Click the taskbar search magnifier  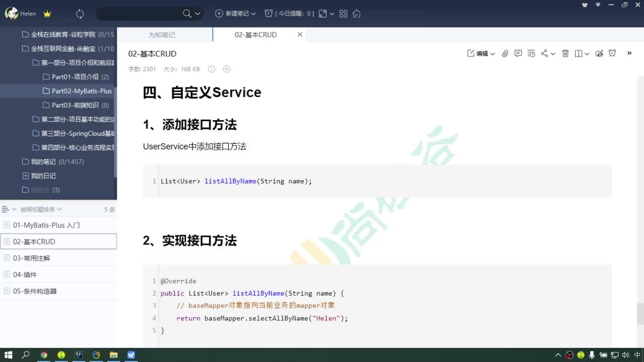click(26, 355)
